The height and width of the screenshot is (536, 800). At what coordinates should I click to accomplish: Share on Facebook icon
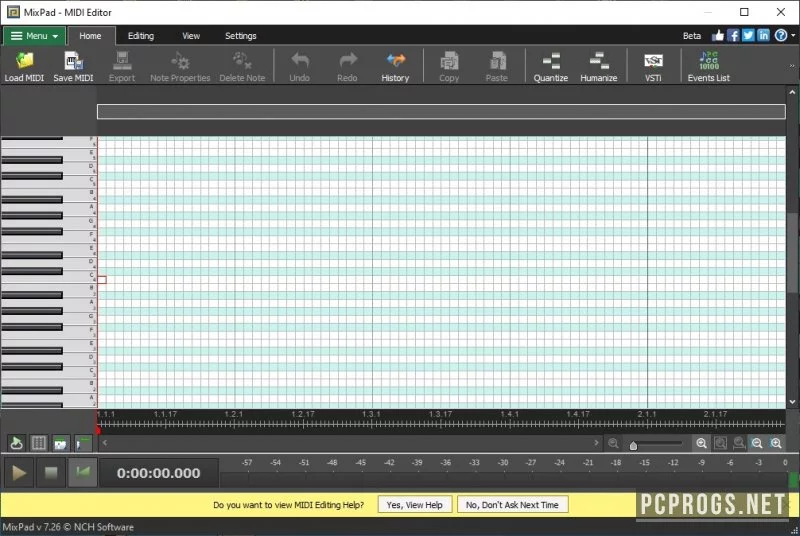pyautogui.click(x=733, y=35)
